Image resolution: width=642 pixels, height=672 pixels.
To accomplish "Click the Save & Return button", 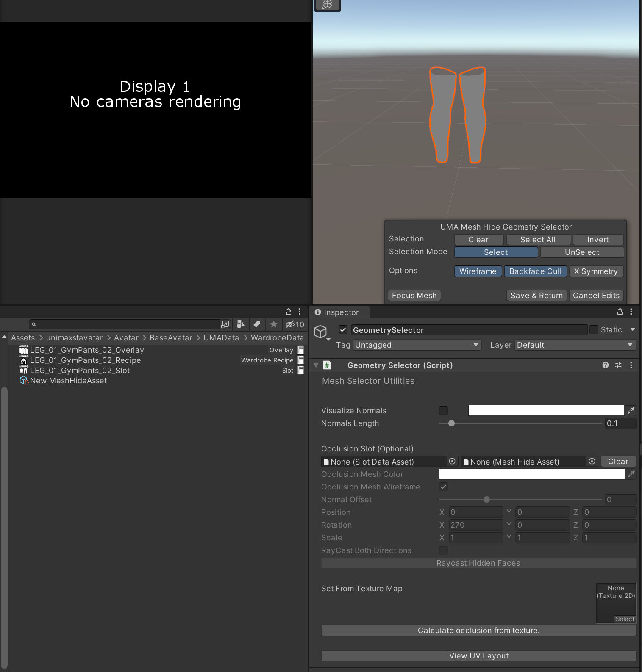I will pos(536,296).
